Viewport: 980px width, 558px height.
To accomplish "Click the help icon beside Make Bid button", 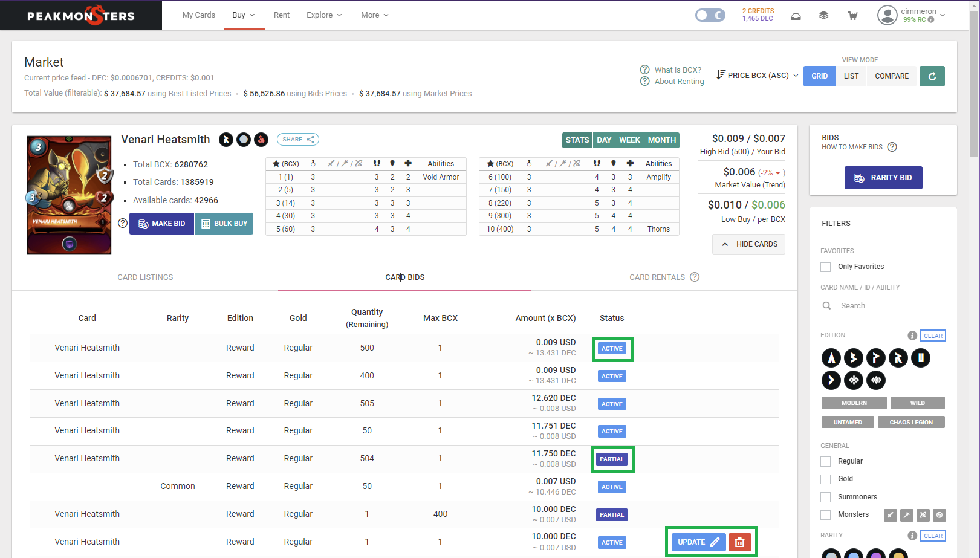I will coord(123,223).
